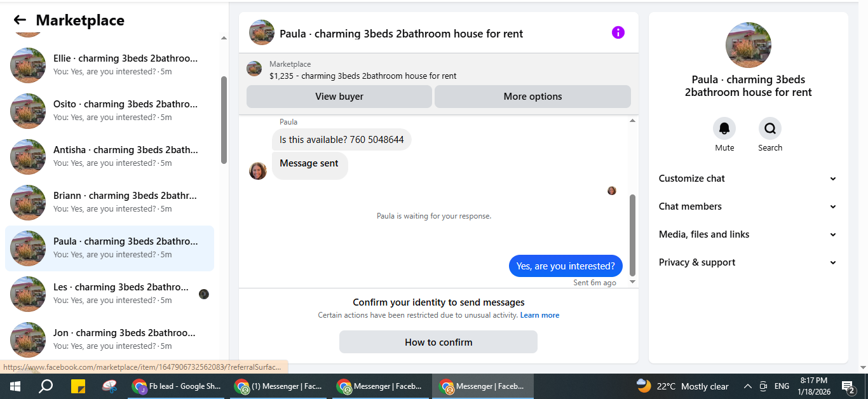
Task: Open Windows taskbar search
Action: [46, 386]
